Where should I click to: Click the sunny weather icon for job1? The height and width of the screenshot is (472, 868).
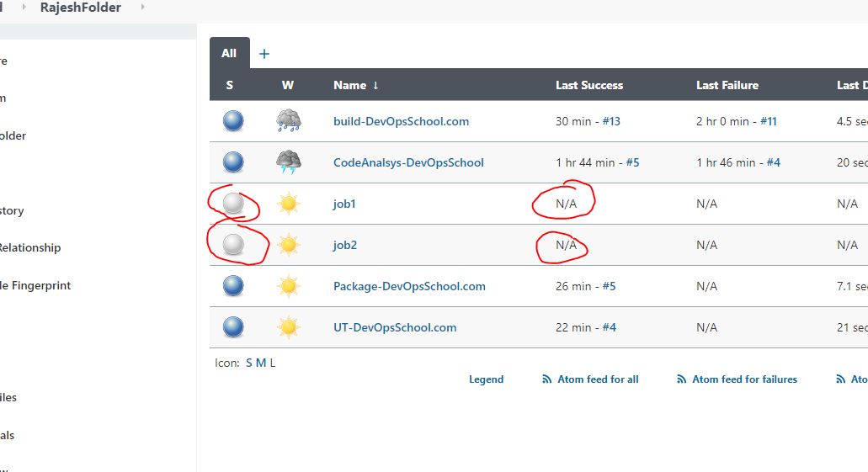click(289, 204)
